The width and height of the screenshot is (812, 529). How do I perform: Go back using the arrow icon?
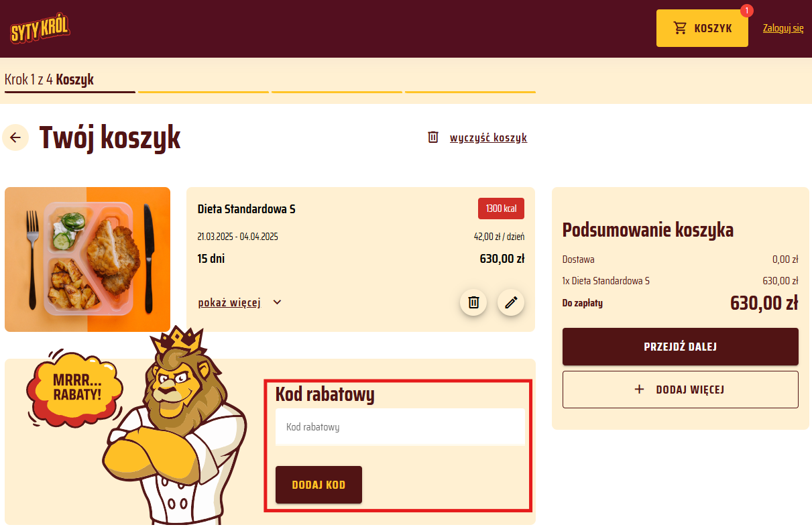click(x=15, y=137)
